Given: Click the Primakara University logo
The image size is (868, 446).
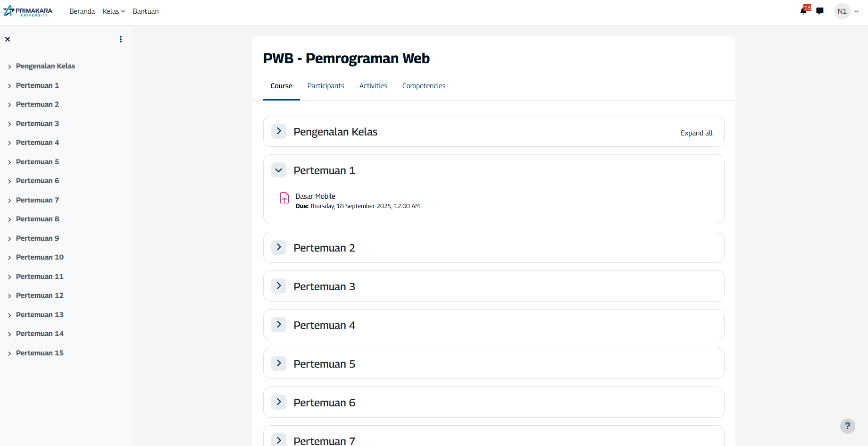Looking at the screenshot, I should pos(28,11).
